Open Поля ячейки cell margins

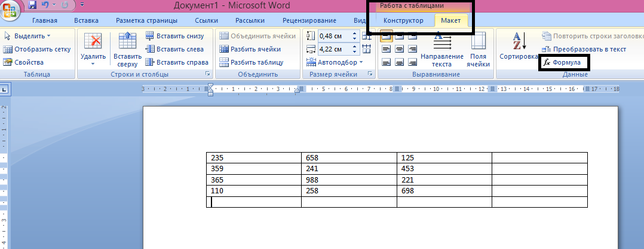479,49
